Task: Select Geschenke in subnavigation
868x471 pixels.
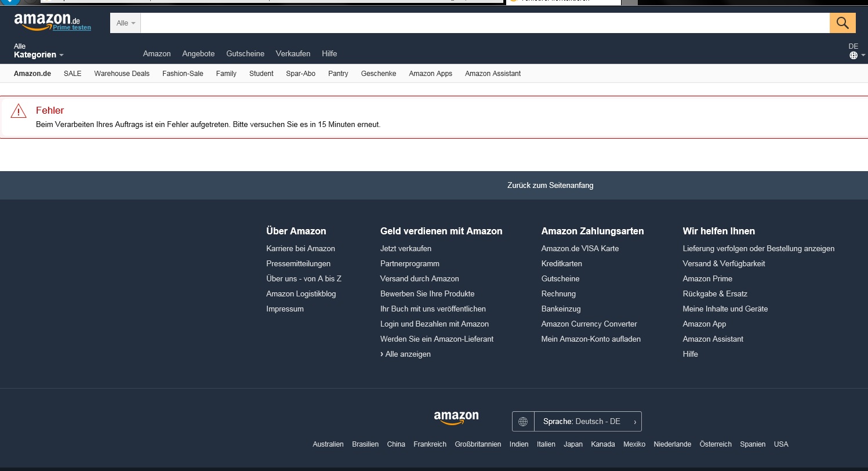Action: [379, 74]
